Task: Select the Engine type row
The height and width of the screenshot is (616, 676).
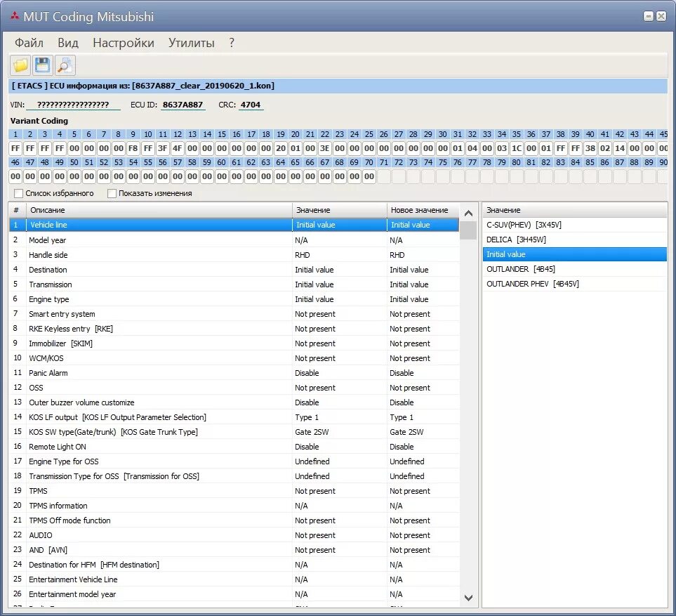Action: pyautogui.click(x=234, y=299)
